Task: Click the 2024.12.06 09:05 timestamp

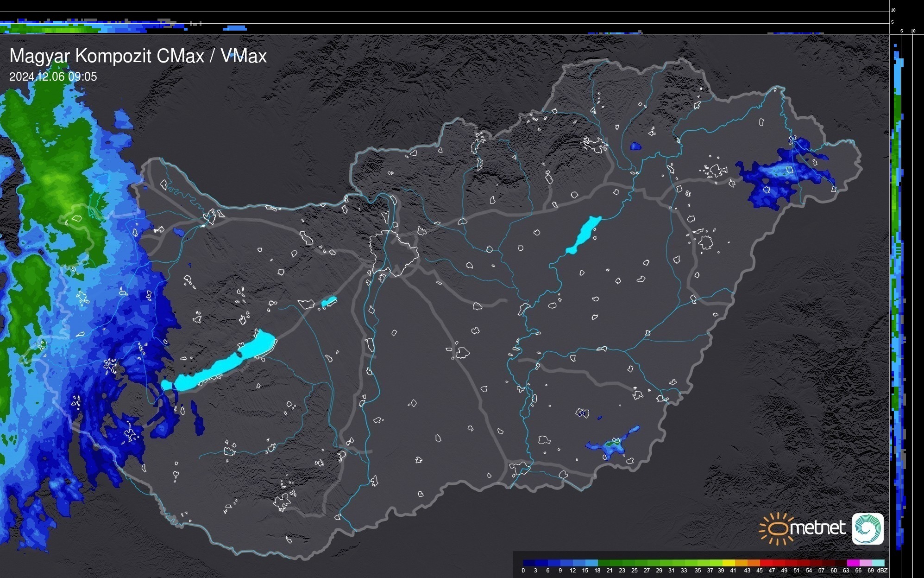Action: (53, 77)
